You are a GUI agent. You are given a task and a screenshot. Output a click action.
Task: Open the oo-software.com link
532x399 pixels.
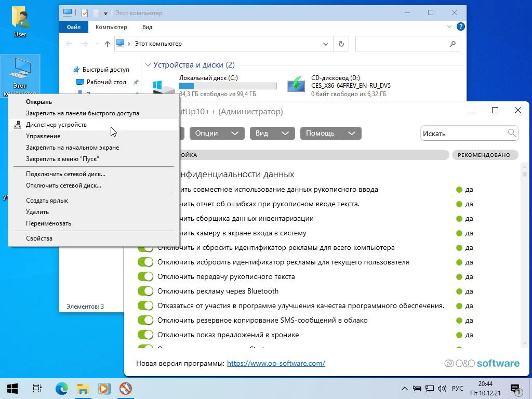(276, 363)
